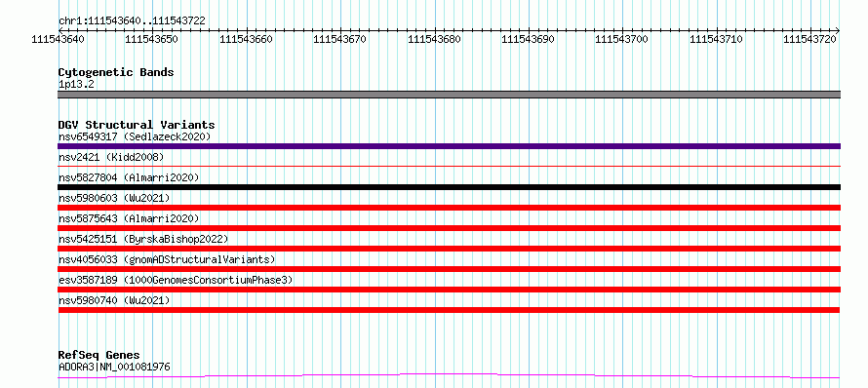
Task: Click the red nsv5425151 variant bar
Action: [449, 249]
